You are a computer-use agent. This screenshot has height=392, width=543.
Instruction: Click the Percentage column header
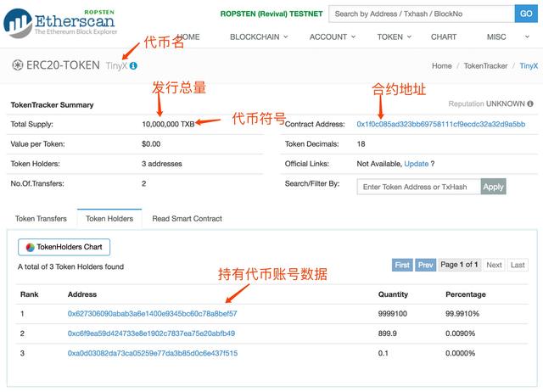point(466,294)
